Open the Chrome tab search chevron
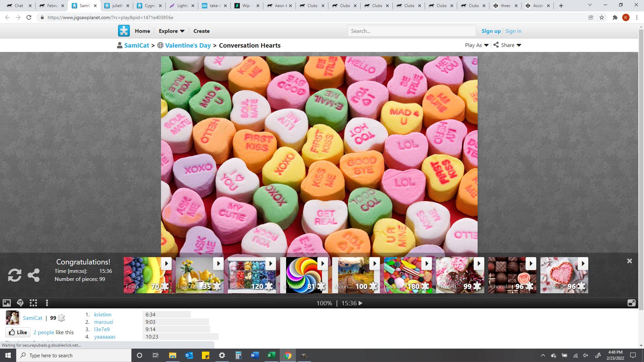Viewport: 644px width, 362px height. 590,5
